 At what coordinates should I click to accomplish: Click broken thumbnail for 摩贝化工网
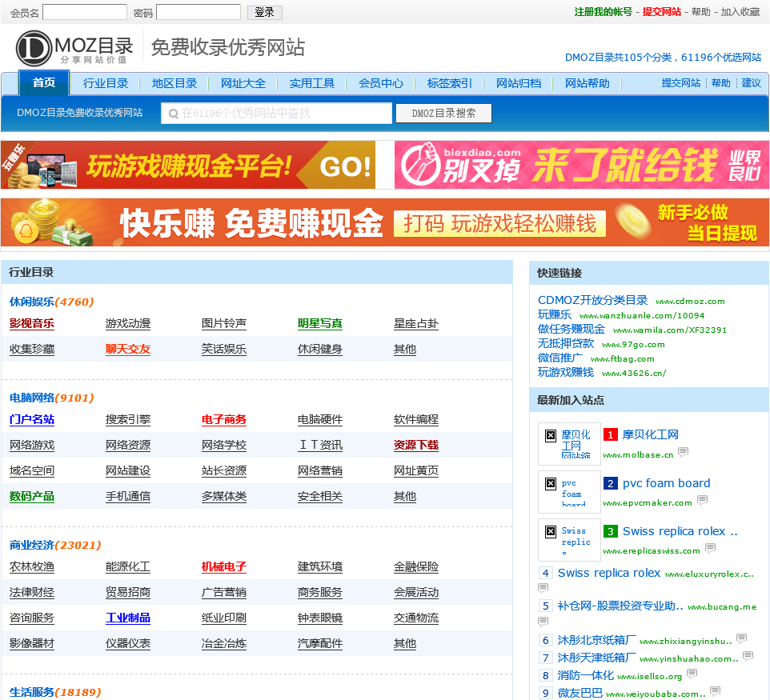coord(569,444)
